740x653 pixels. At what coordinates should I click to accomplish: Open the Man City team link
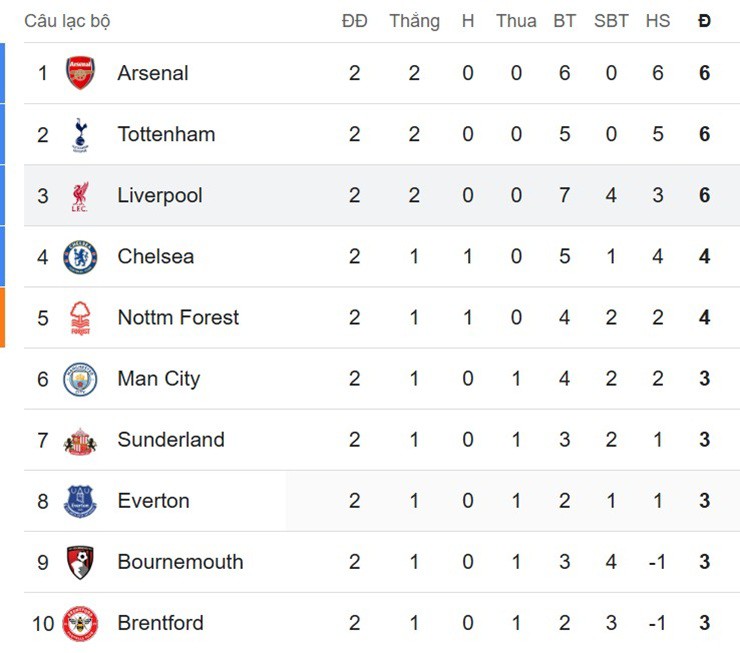point(158,379)
